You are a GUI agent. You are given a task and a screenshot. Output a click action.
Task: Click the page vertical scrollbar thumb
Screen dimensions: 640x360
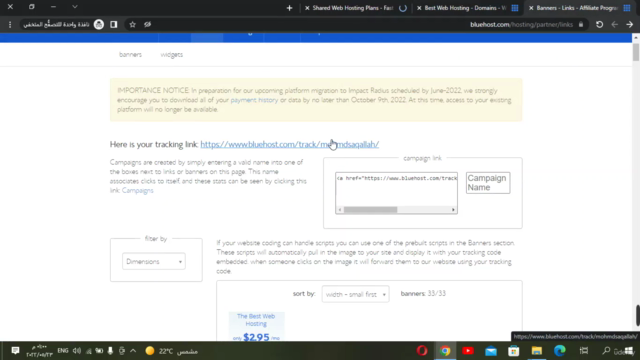tap(636, 52)
